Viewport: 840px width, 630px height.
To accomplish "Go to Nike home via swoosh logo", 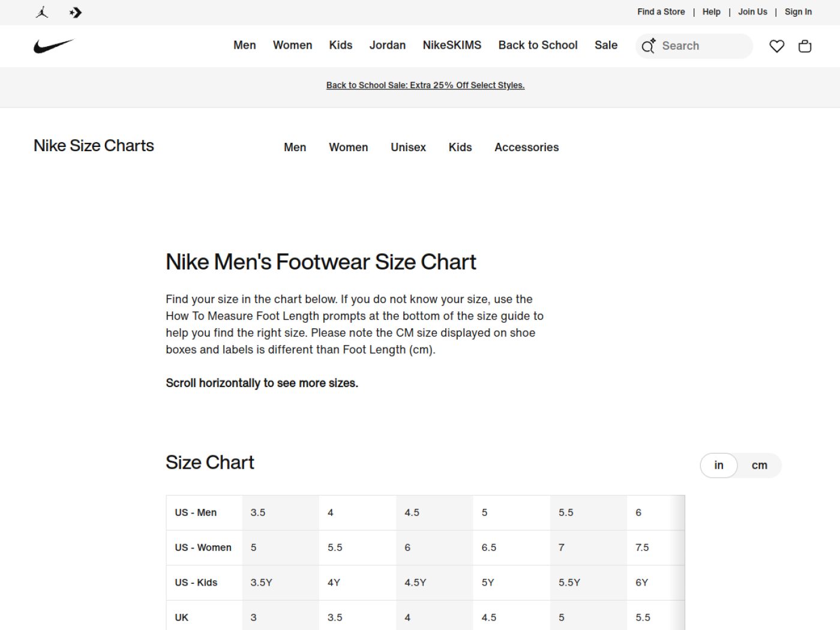I will 54,46.
